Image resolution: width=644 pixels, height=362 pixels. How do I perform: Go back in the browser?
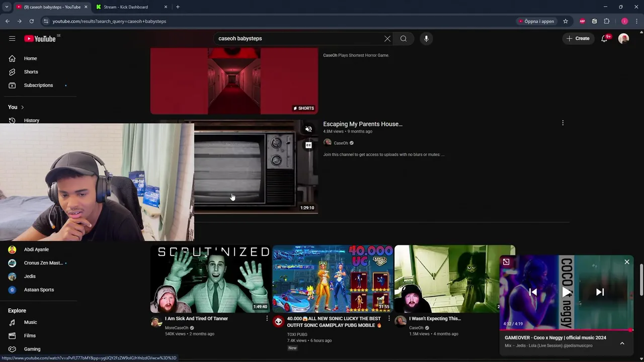[x=7, y=21]
